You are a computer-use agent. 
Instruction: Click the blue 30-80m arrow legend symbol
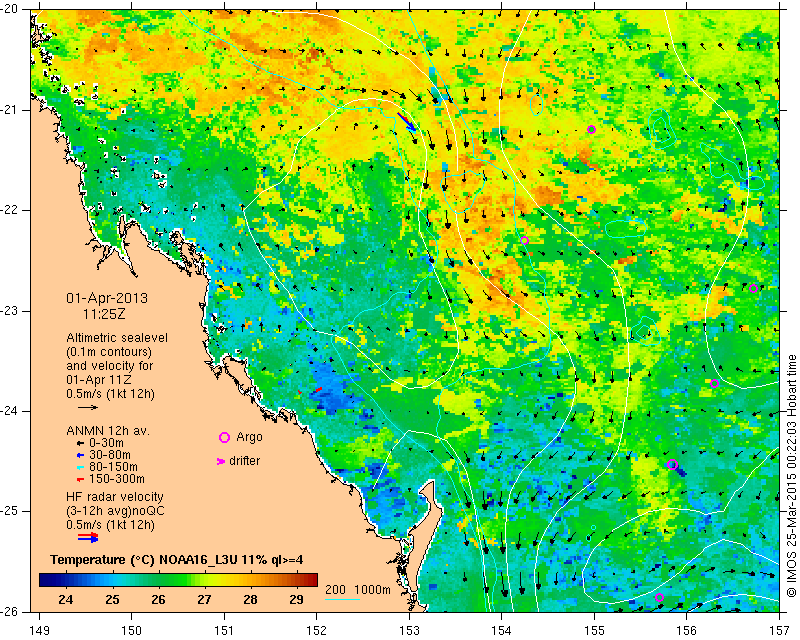80,455
